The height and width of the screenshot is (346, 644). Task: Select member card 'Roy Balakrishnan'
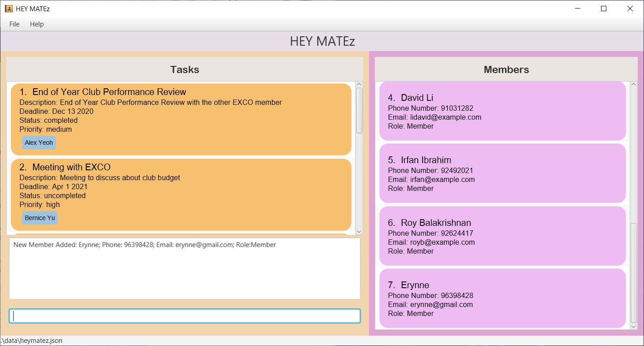pyautogui.click(x=502, y=236)
